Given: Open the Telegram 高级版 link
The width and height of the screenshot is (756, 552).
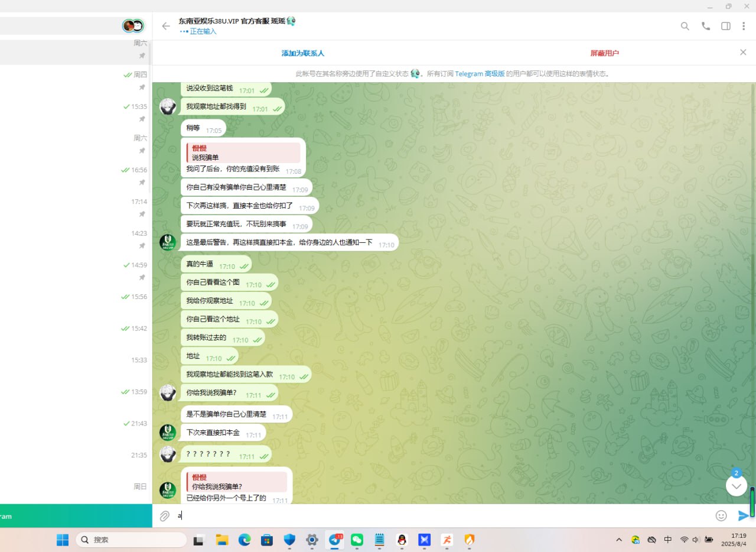Looking at the screenshot, I should tap(480, 74).
